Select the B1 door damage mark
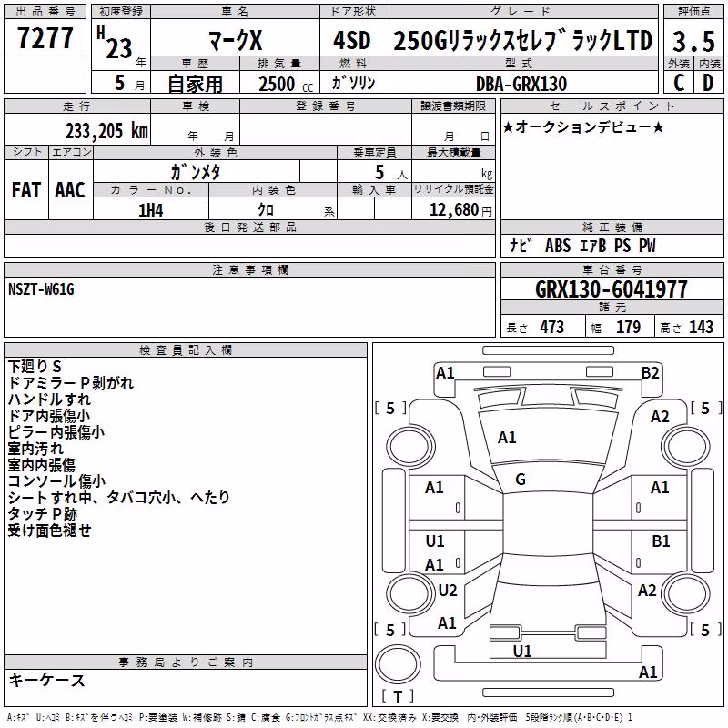The width and height of the screenshot is (728, 728). click(x=661, y=541)
